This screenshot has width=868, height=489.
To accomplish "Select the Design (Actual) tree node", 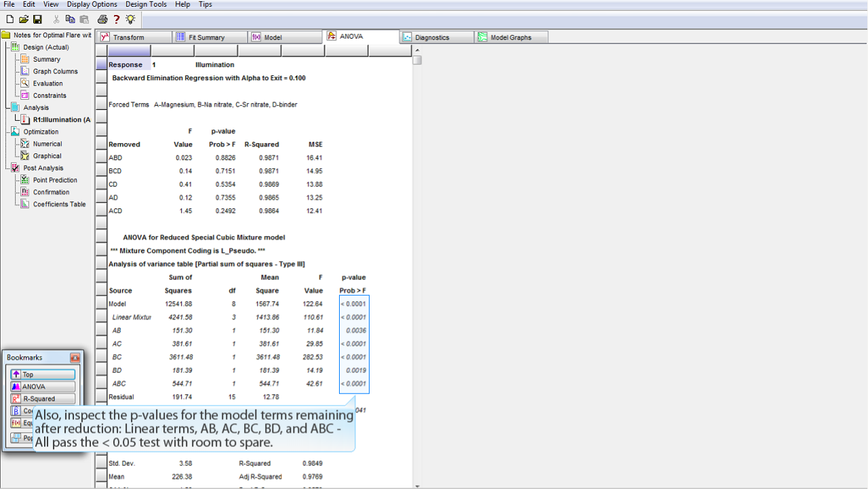I will tap(45, 47).
